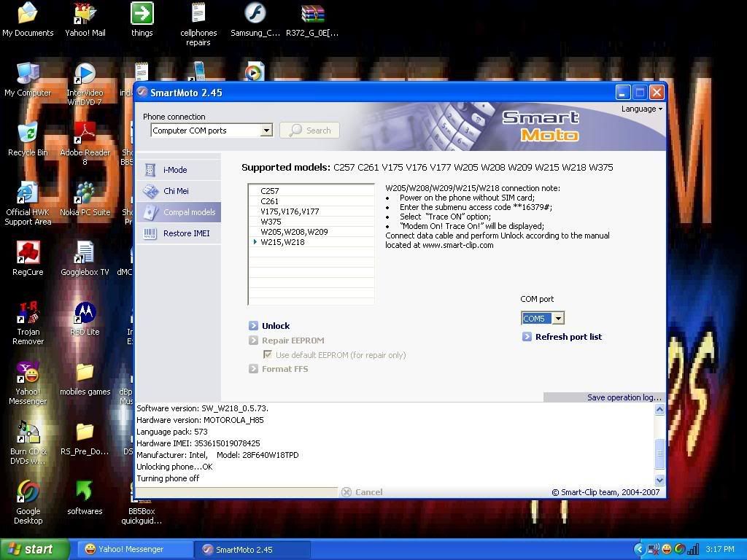Click Hardware IMEI line in log
The height and width of the screenshot is (560, 747).
[x=198, y=443]
